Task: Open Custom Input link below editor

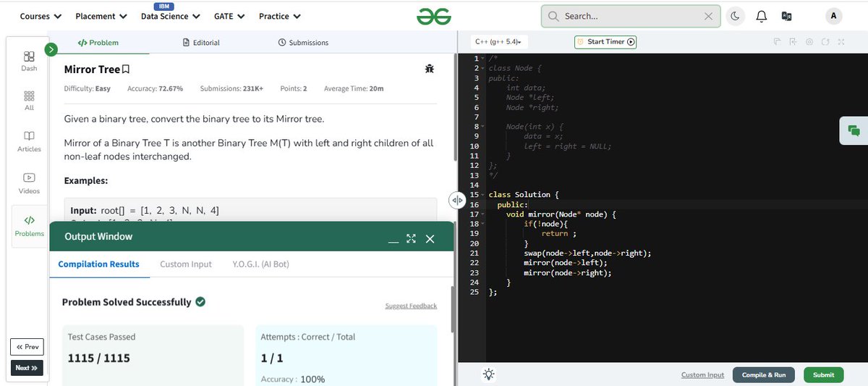Action: pyautogui.click(x=702, y=374)
